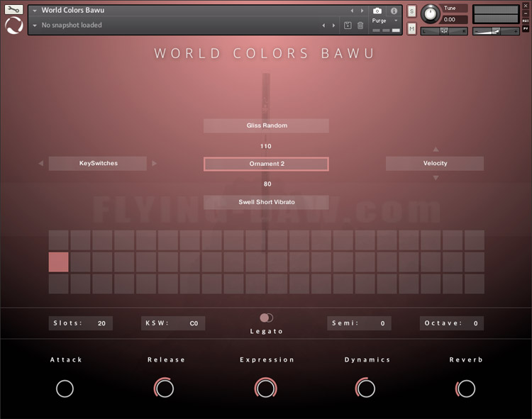Go to the previous instrument arrow
Image resolution: width=532 pixels, height=419 pixels.
352,11
